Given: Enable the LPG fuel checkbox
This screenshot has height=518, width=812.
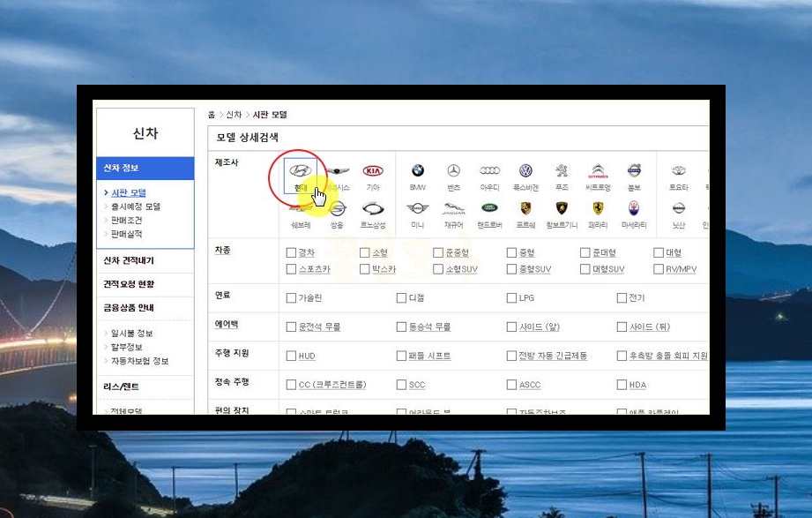Looking at the screenshot, I should coord(511,298).
